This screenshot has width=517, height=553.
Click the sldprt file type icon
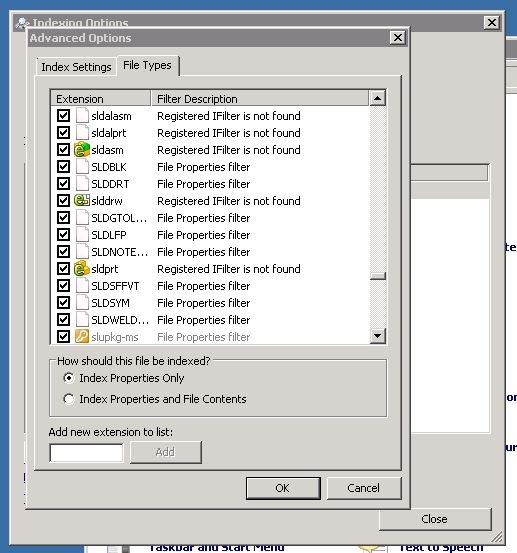[x=82, y=269]
